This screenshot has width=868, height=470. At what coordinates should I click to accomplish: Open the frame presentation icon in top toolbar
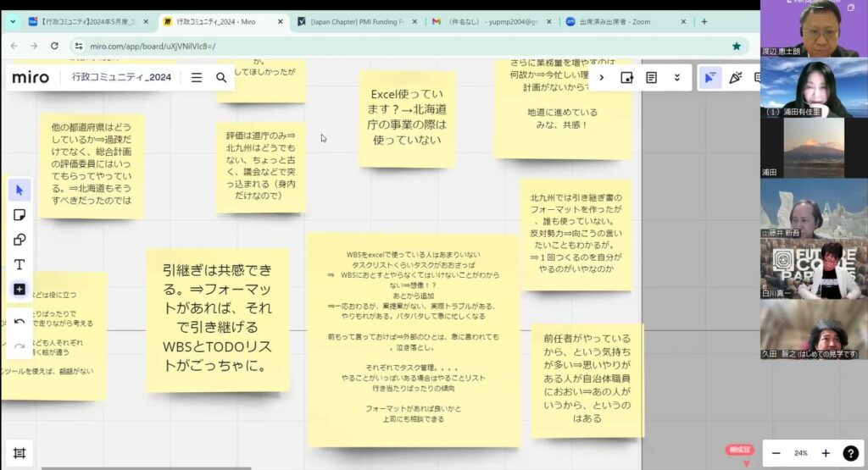click(626, 78)
